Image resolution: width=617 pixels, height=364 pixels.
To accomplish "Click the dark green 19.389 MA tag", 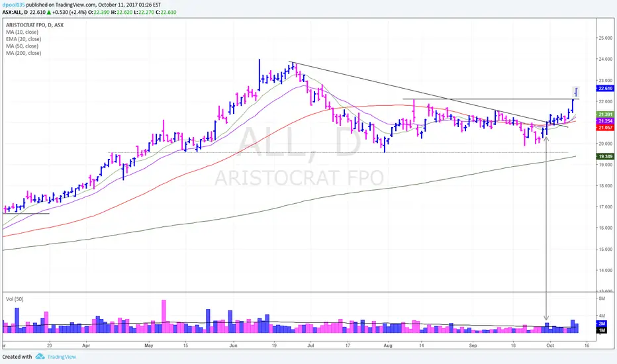I will coord(605,157).
